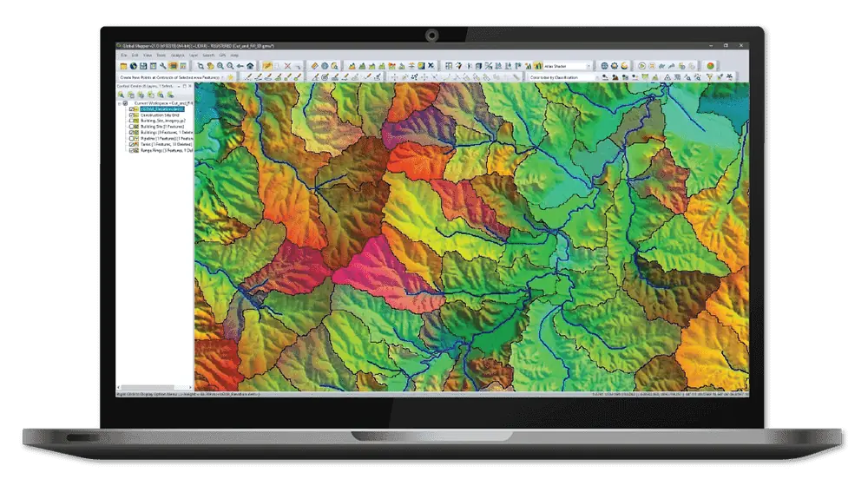868x479 pixels.
Task: Toggle the highlighted elevation layer checkbox
Action: (x=131, y=109)
